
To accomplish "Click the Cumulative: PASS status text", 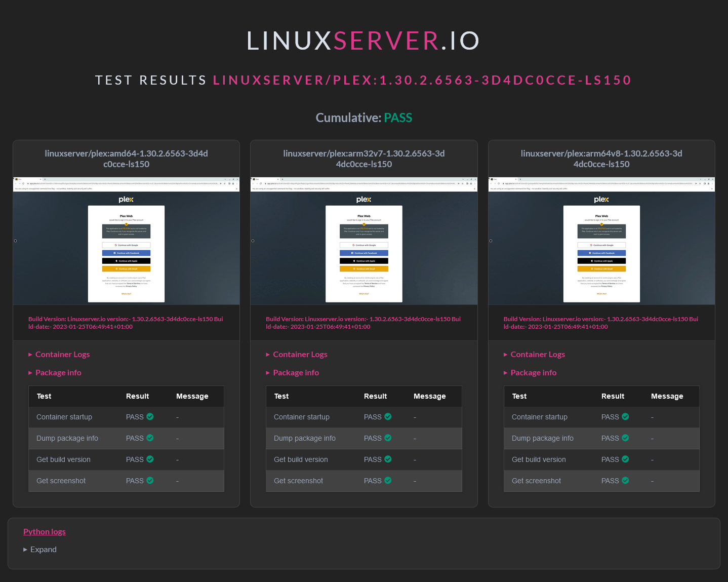I will pyautogui.click(x=364, y=118).
